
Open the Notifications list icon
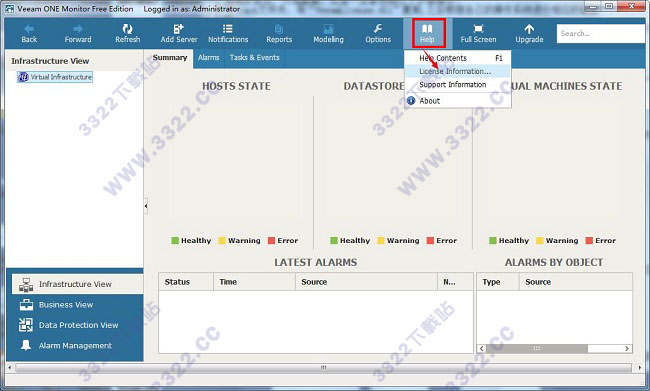coord(228,29)
